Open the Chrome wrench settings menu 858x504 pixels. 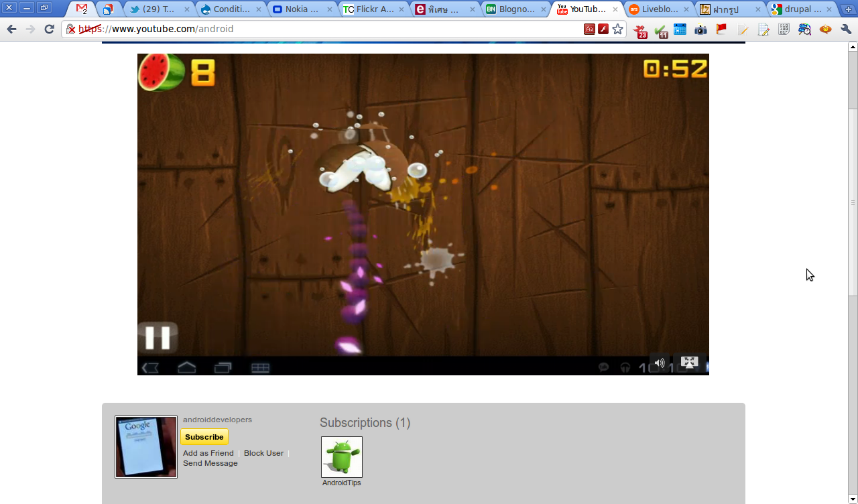pyautogui.click(x=846, y=29)
